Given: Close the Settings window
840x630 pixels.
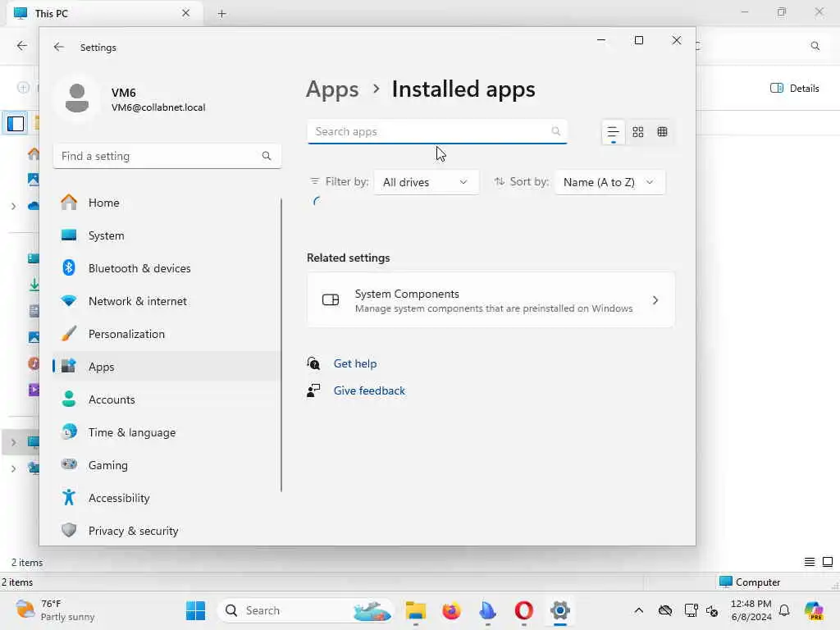Looking at the screenshot, I should pos(676,40).
